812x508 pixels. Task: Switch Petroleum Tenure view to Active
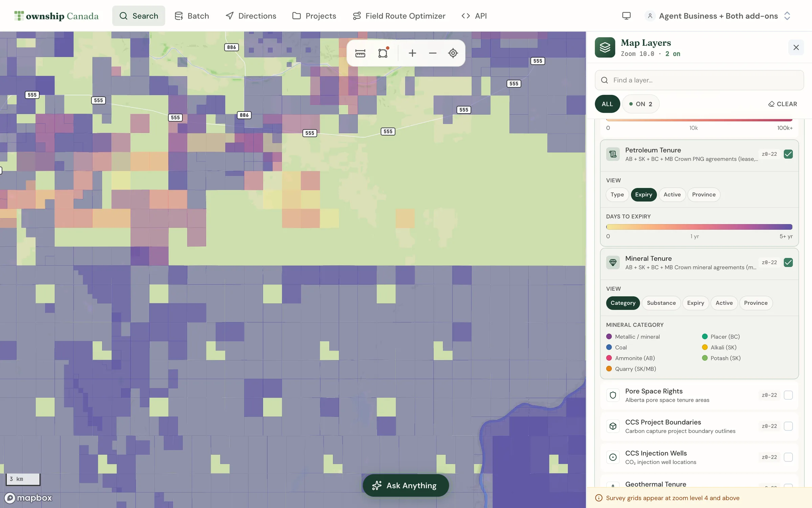[672, 195]
